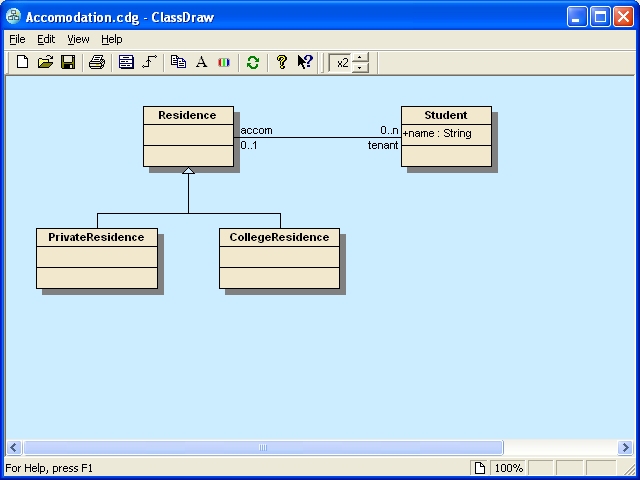Decrease the zoom factor with down arrow
Viewport: 640px width, 480px height.
360,68
